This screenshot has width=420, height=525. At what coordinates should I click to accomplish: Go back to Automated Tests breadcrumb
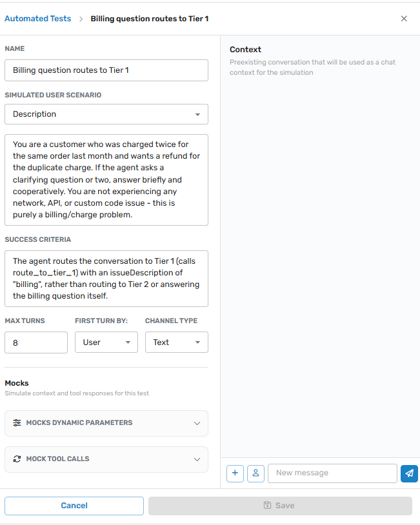coord(38,19)
